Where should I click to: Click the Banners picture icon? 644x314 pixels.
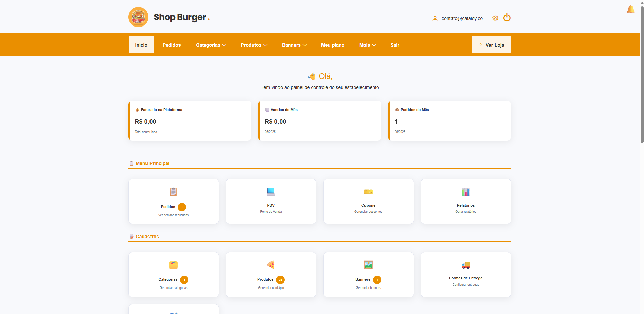(x=368, y=265)
